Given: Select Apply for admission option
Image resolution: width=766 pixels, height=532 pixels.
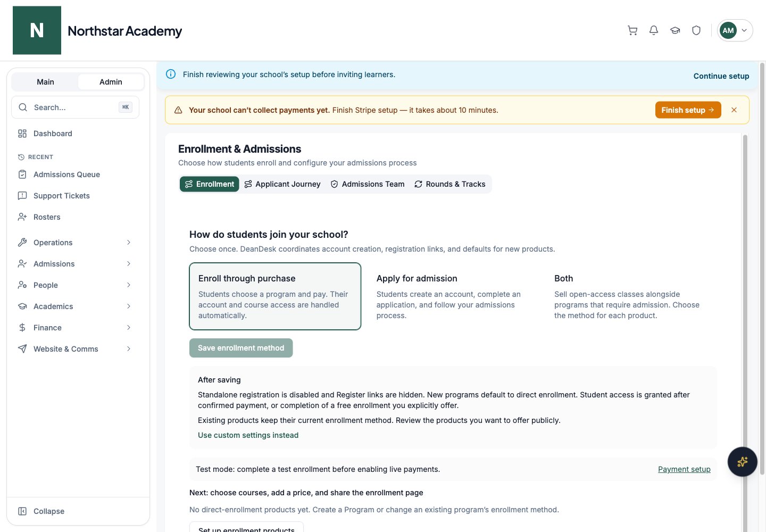Looking at the screenshot, I should 453,296.
